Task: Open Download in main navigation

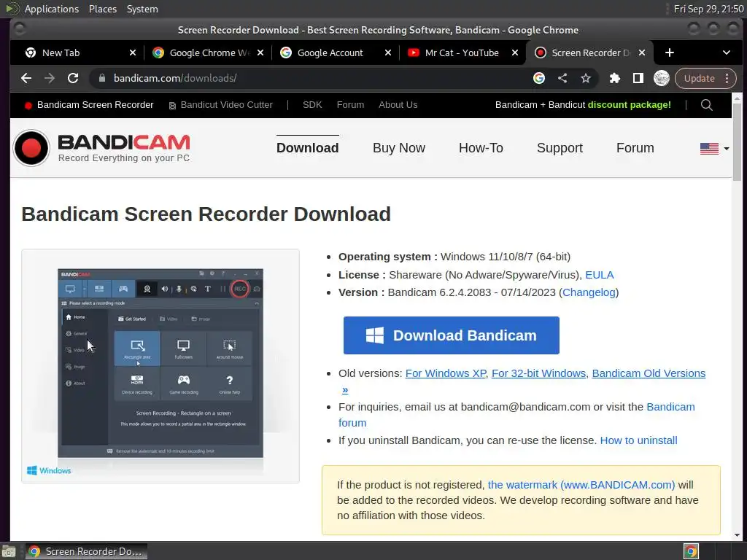Action: coord(308,148)
